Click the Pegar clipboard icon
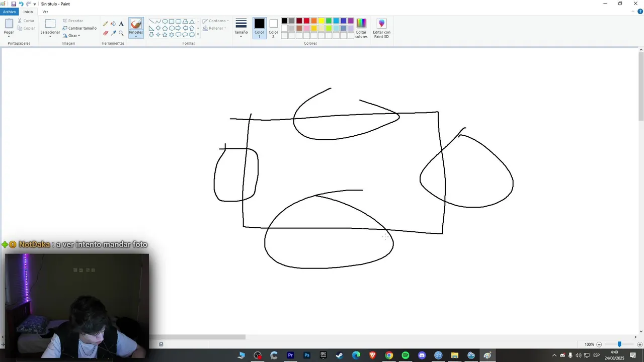The image size is (644, 362). [x=9, y=24]
